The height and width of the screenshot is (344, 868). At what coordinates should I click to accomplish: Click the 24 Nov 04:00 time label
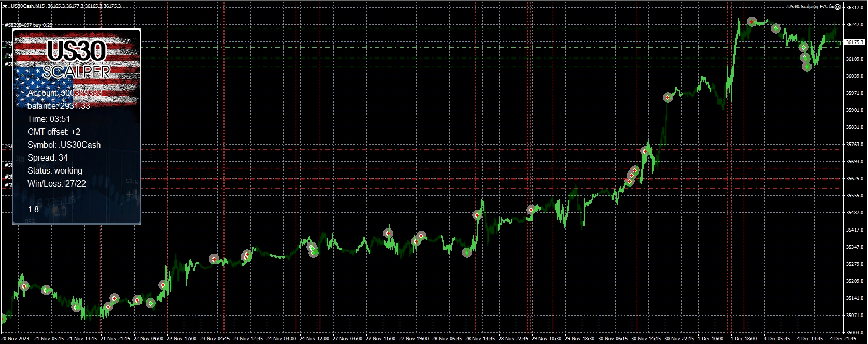coord(281,339)
